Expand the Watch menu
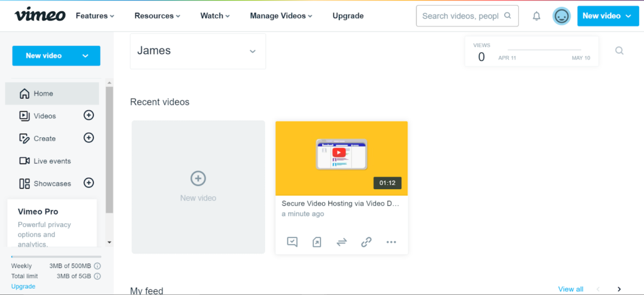 (215, 16)
